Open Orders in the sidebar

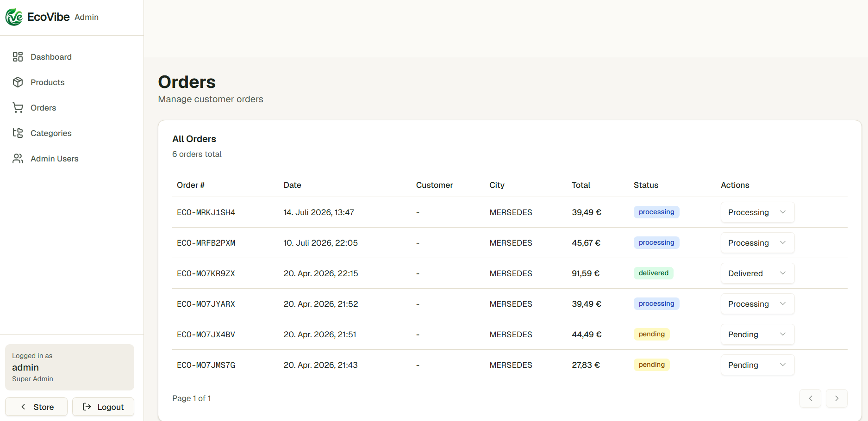[x=72, y=108]
